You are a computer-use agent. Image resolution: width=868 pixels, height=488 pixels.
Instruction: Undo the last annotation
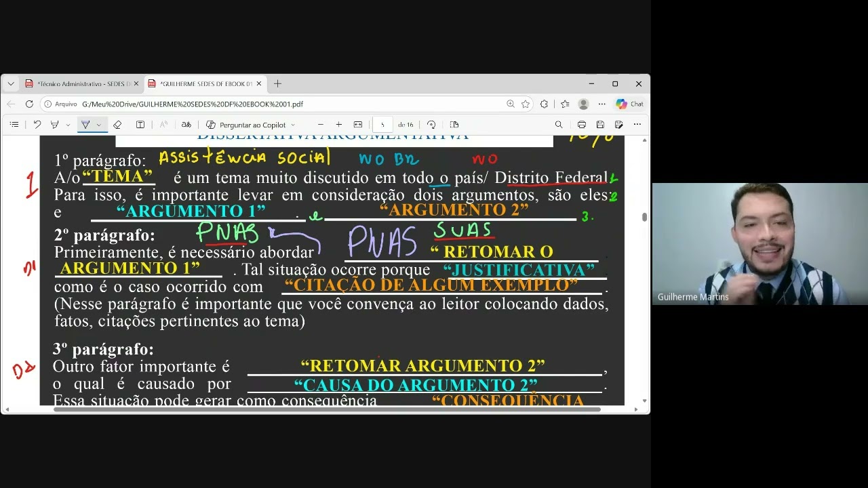(x=37, y=125)
